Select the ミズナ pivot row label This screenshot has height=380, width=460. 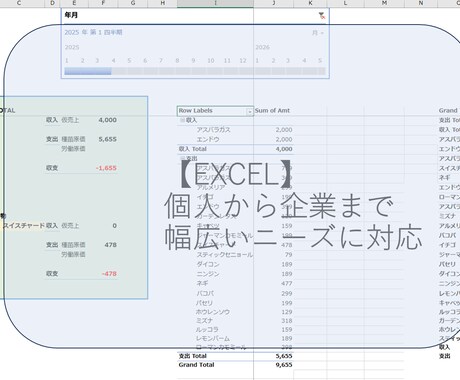pos(204,321)
